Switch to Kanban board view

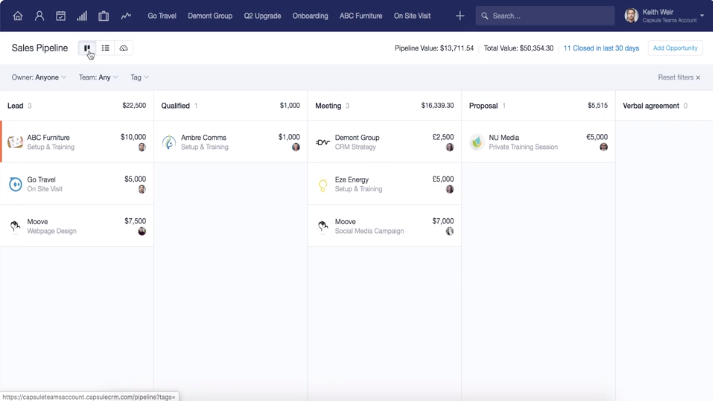click(x=87, y=48)
